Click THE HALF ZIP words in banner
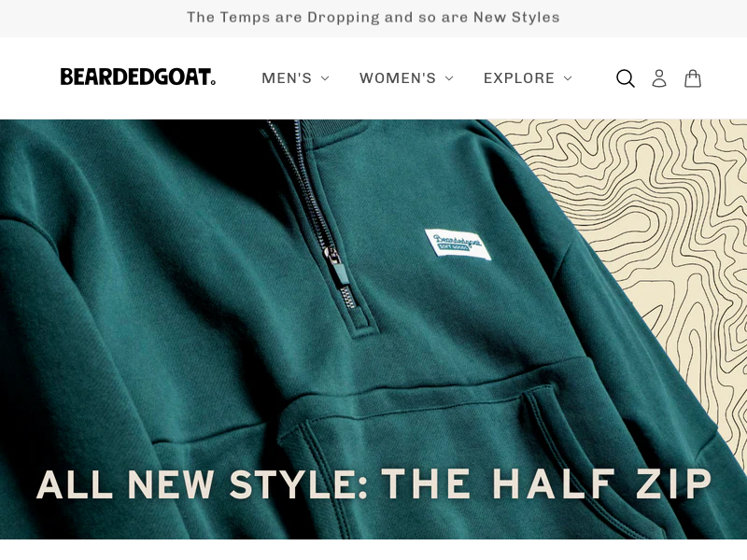Image resolution: width=747 pixels, height=560 pixels. 547,483
